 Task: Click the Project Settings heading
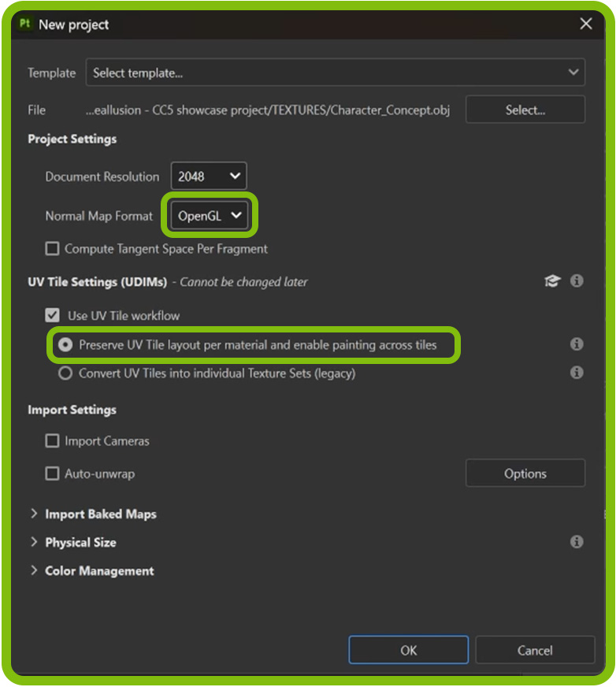coord(72,139)
